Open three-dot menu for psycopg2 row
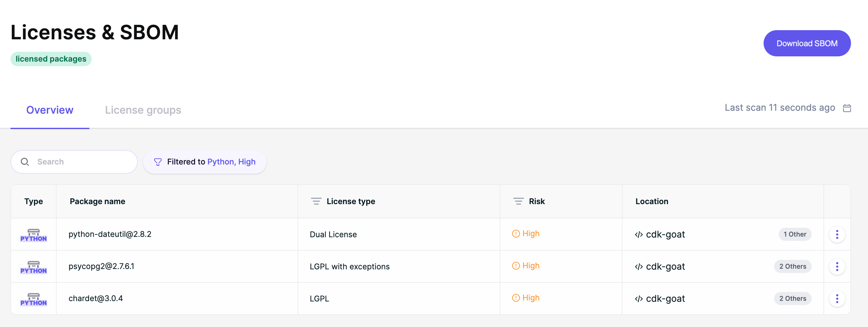The height and width of the screenshot is (327, 868). tap(837, 266)
